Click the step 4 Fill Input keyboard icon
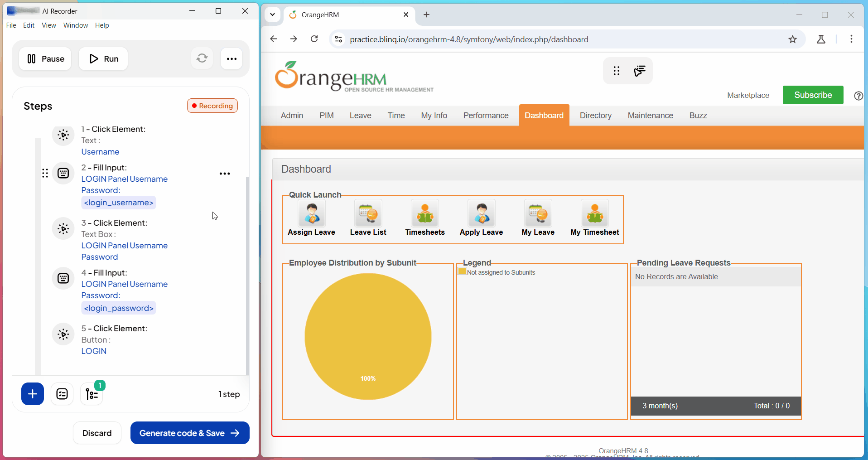The image size is (868, 460). [x=63, y=278]
